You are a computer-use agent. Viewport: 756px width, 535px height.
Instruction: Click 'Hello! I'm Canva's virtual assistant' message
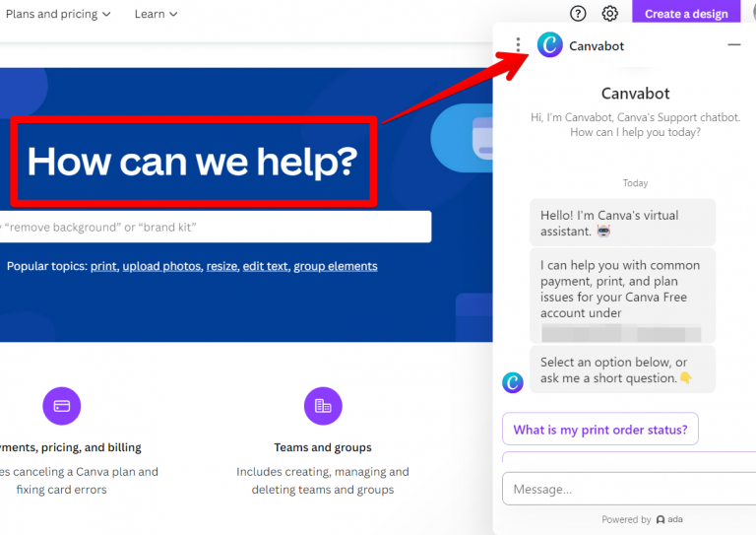pos(622,223)
